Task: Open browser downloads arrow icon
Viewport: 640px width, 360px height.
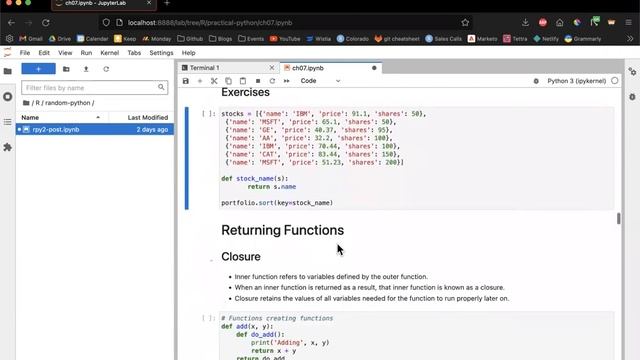Action: (x=525, y=23)
